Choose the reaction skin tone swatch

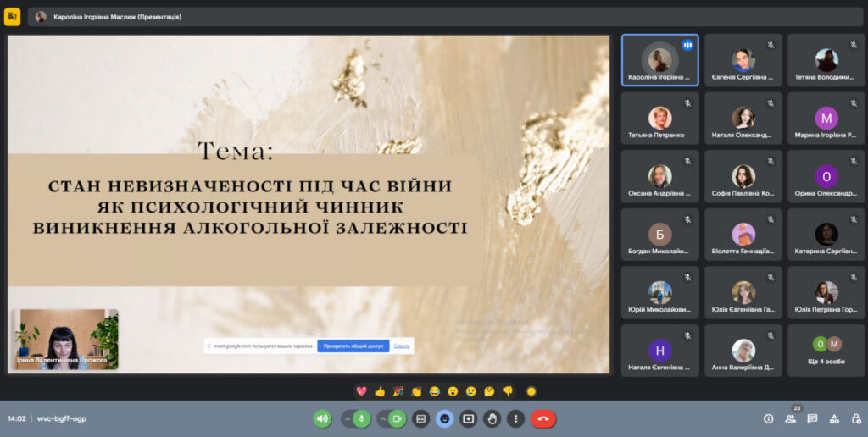coord(531,391)
